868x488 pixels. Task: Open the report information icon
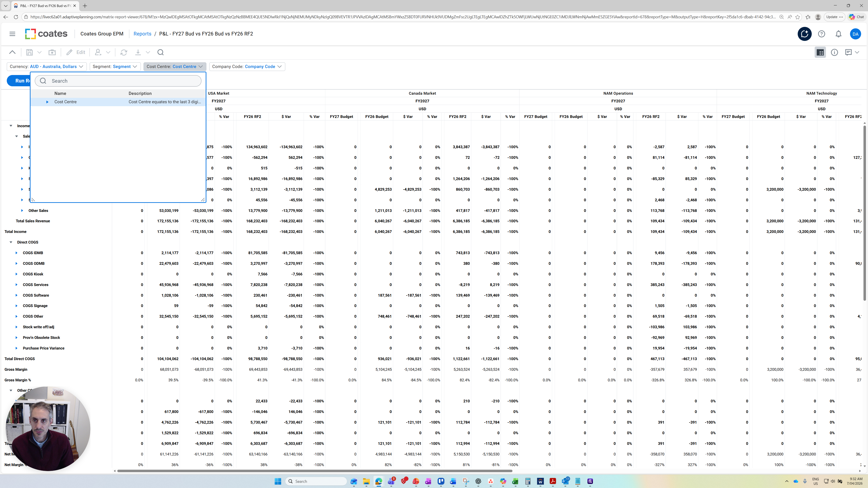click(x=834, y=52)
